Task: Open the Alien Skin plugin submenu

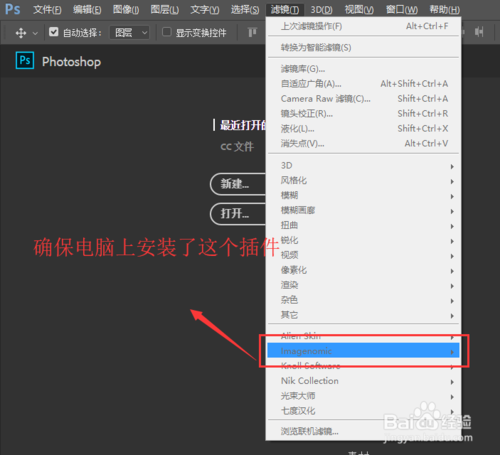Action: (364, 336)
